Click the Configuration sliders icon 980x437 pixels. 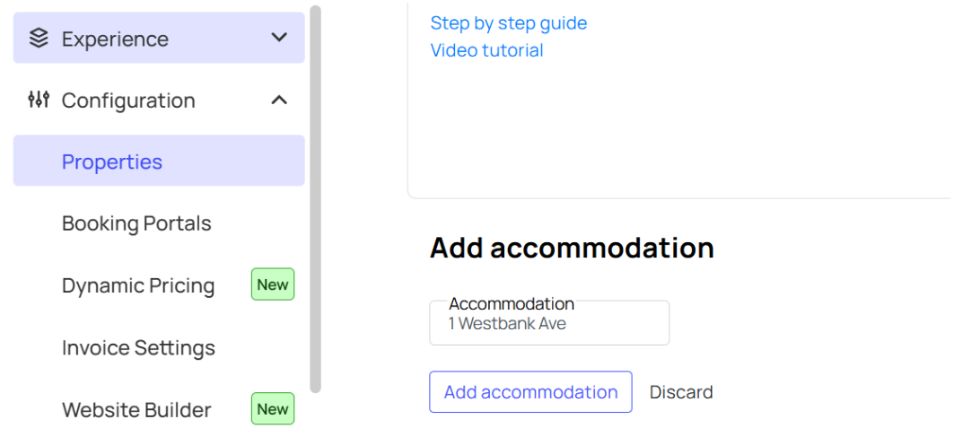(39, 100)
